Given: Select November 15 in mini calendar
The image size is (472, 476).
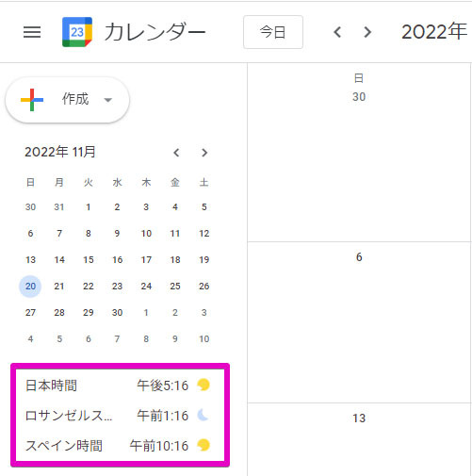Looking at the screenshot, I should (89, 260).
